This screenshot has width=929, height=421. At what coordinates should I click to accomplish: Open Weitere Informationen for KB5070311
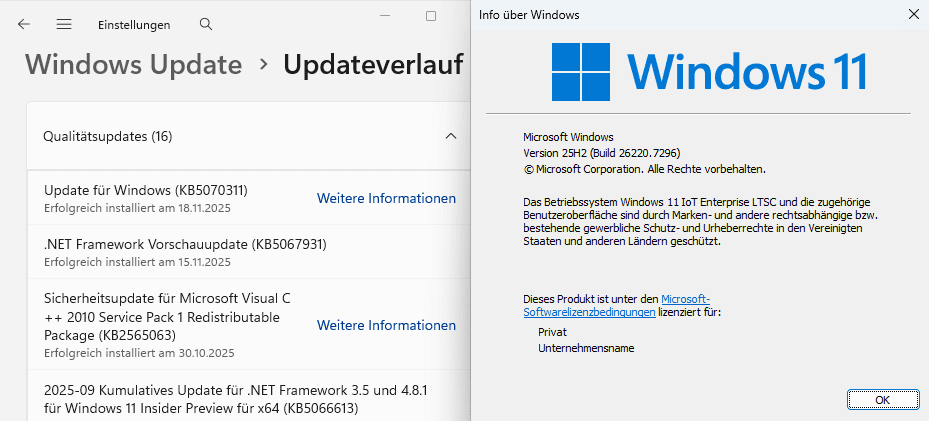pos(386,198)
